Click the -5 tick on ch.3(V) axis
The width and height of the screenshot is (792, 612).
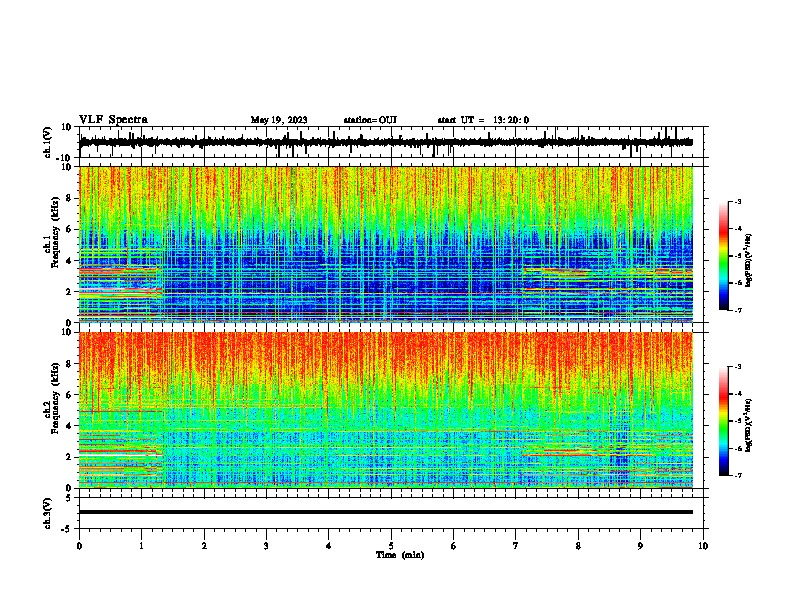tap(67, 529)
